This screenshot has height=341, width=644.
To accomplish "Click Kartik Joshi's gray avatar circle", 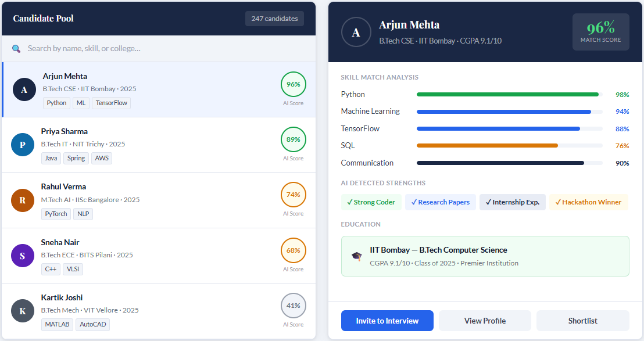I will [x=23, y=311].
